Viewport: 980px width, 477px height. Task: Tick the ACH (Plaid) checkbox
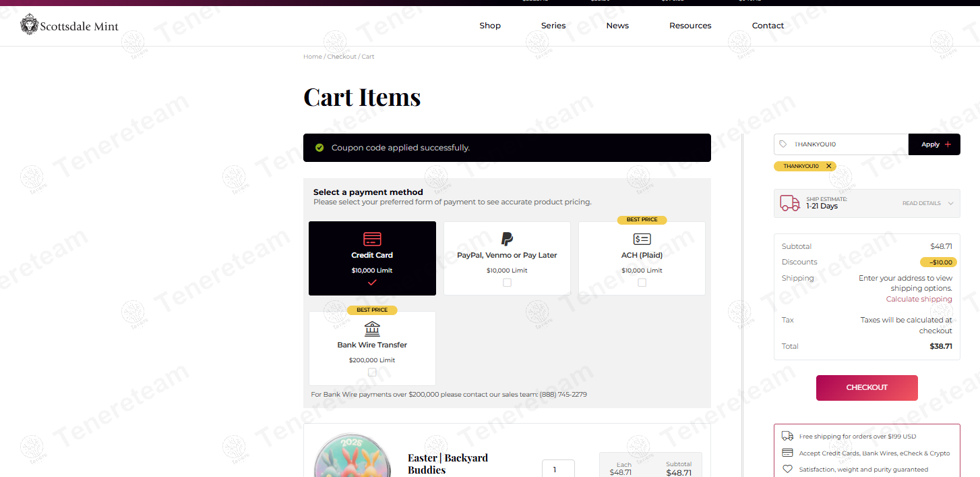pyautogui.click(x=642, y=283)
